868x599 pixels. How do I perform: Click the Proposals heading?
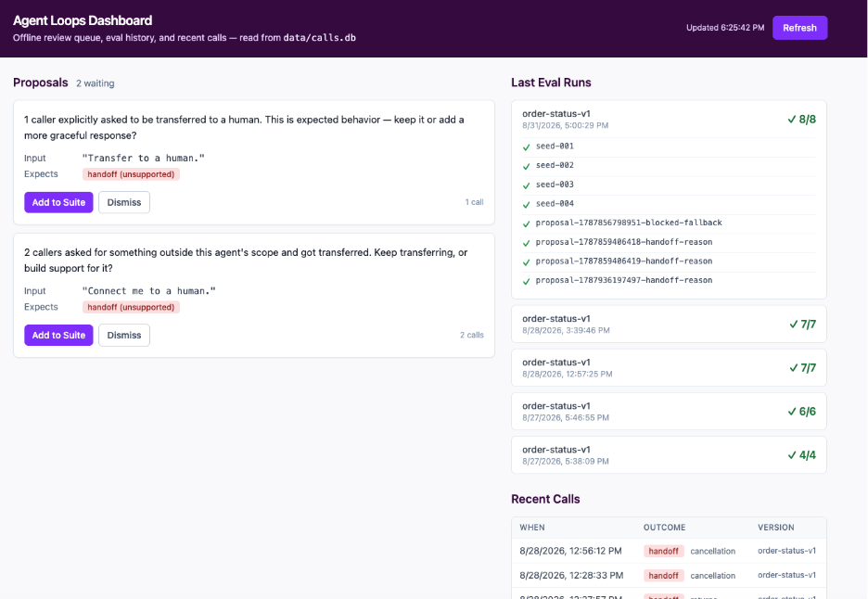click(41, 83)
